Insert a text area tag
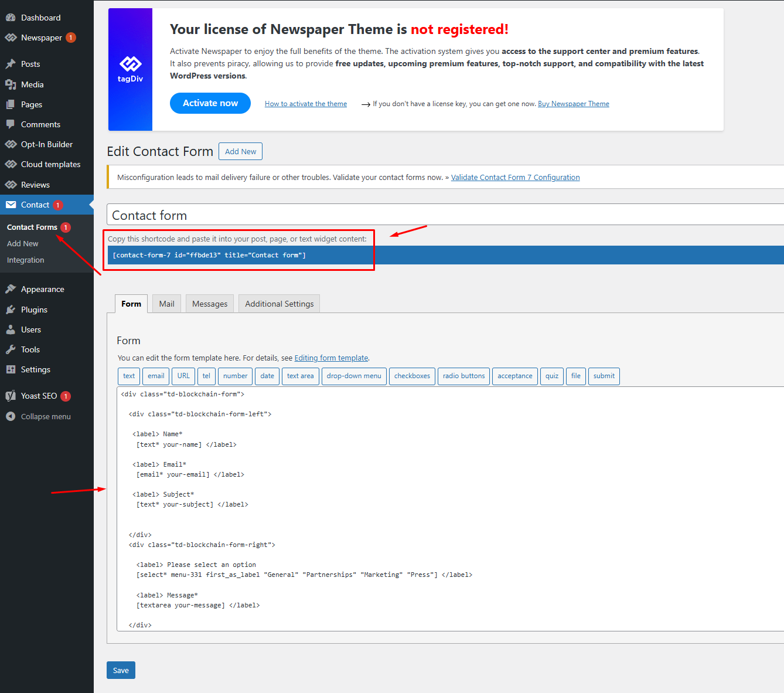 pyautogui.click(x=301, y=376)
